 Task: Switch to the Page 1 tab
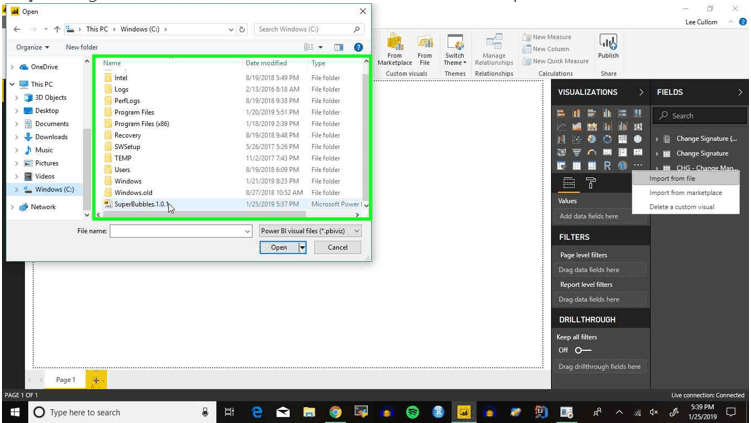pos(66,379)
